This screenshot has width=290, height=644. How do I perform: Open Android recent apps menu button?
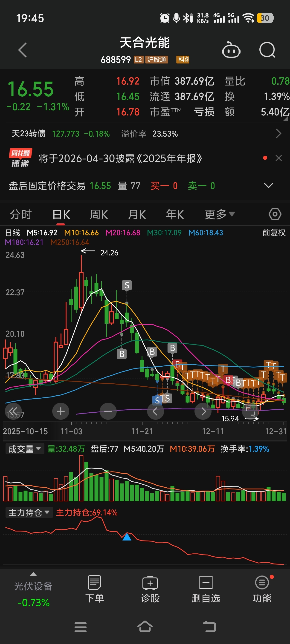(81, 627)
